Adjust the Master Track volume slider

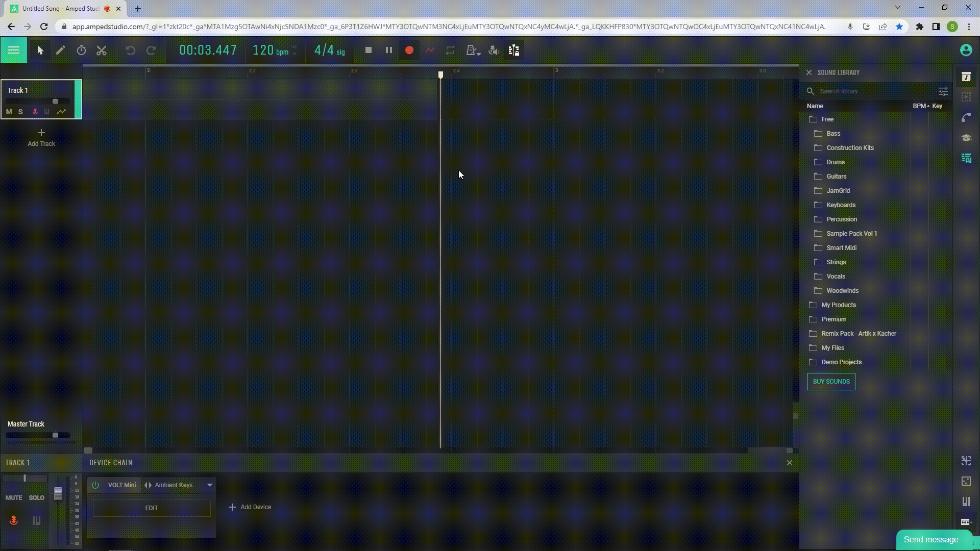(x=55, y=435)
